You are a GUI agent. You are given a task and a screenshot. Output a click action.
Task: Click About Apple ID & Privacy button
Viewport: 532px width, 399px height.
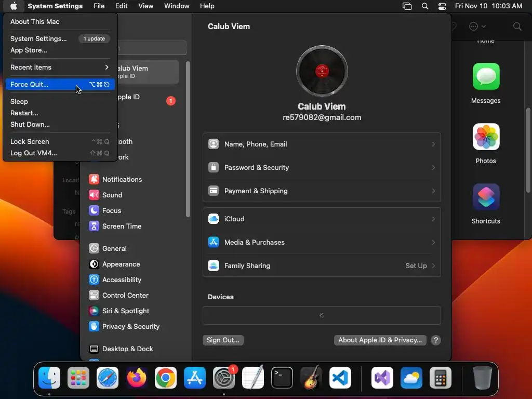pyautogui.click(x=380, y=340)
